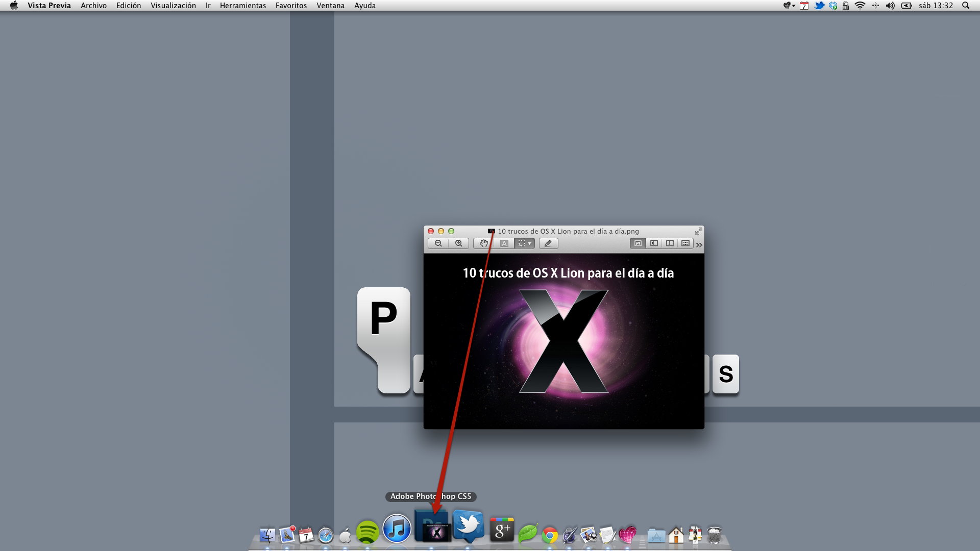Click the X image in Preview
Image resolution: width=980 pixels, height=551 pixels.
pos(563,341)
